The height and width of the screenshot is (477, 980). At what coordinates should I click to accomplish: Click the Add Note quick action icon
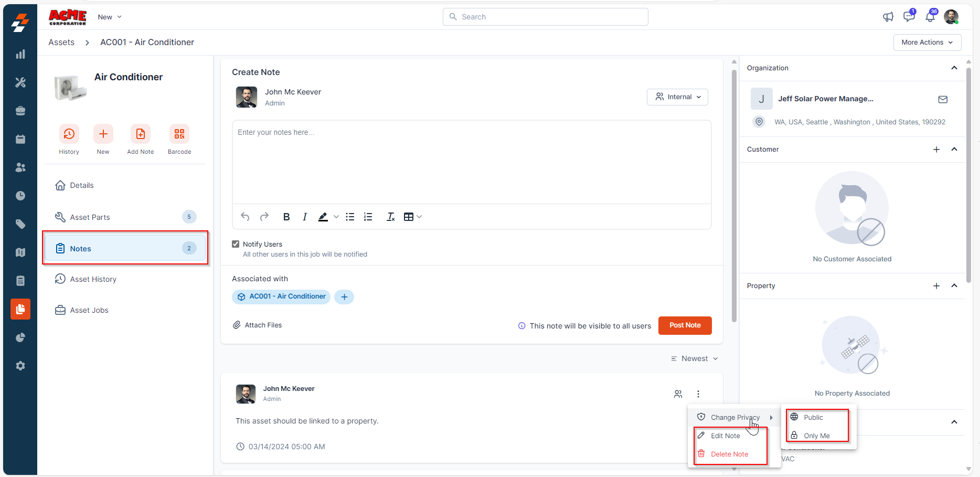point(141,134)
